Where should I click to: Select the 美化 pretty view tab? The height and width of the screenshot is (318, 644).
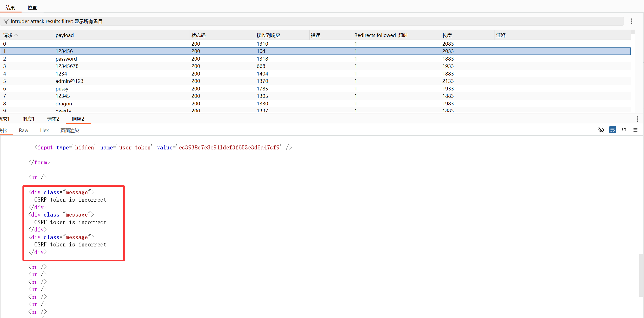(4, 130)
